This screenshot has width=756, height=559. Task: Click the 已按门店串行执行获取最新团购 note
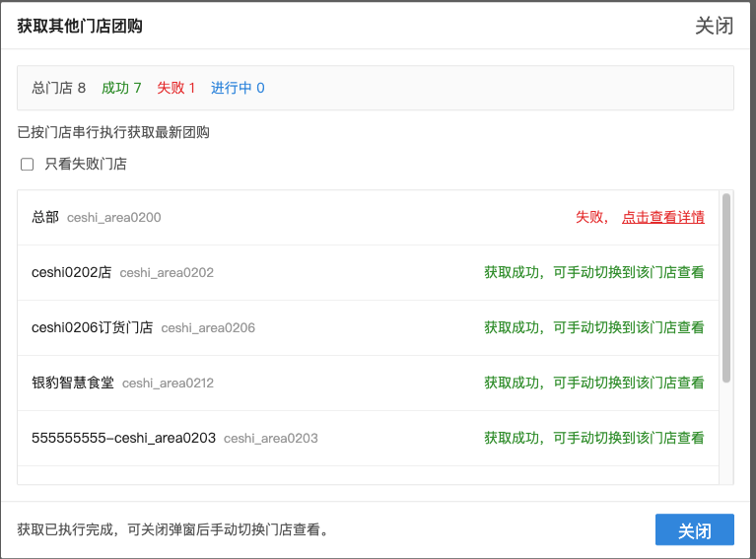113,132
